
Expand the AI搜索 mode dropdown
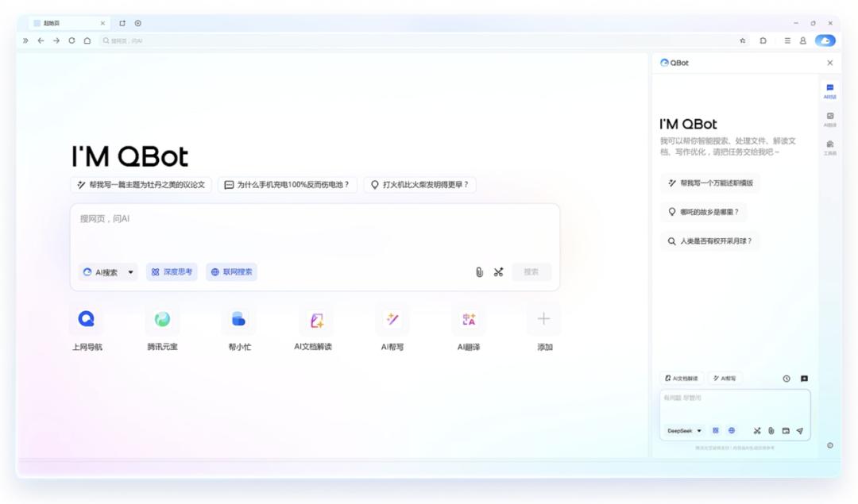point(107,271)
